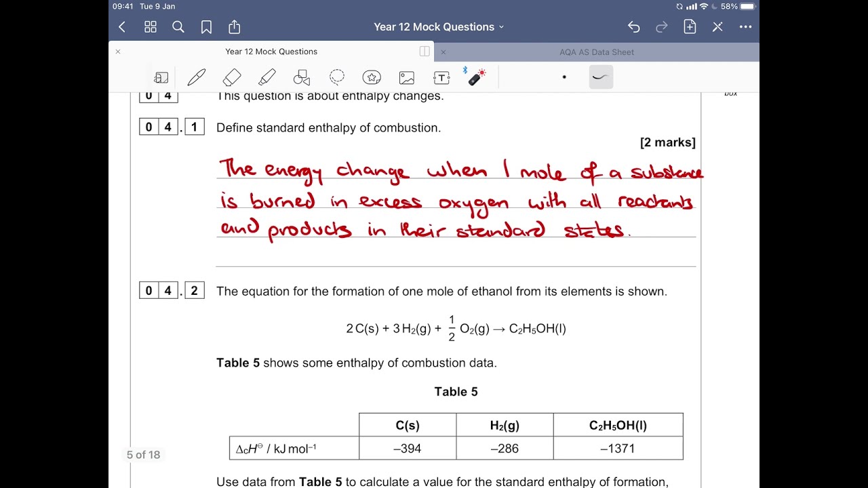Tap the -1371 value in Table 5
The height and width of the screenshot is (488, 868).
(618, 448)
